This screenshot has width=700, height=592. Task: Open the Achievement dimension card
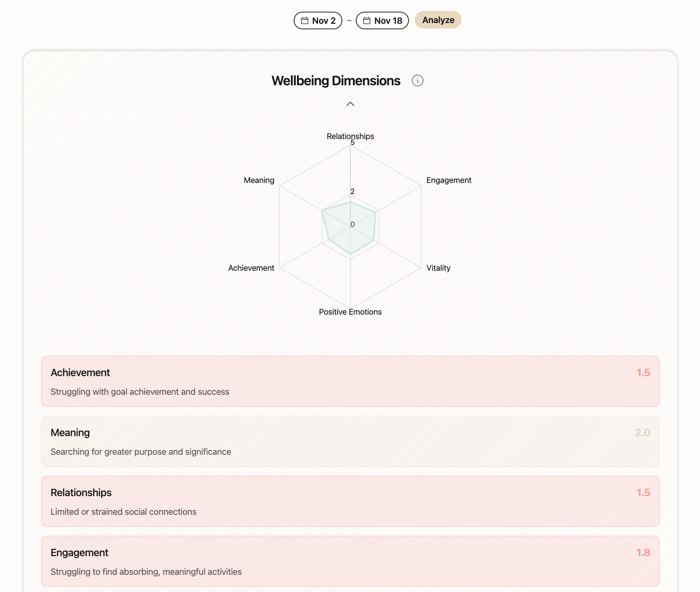click(x=350, y=381)
